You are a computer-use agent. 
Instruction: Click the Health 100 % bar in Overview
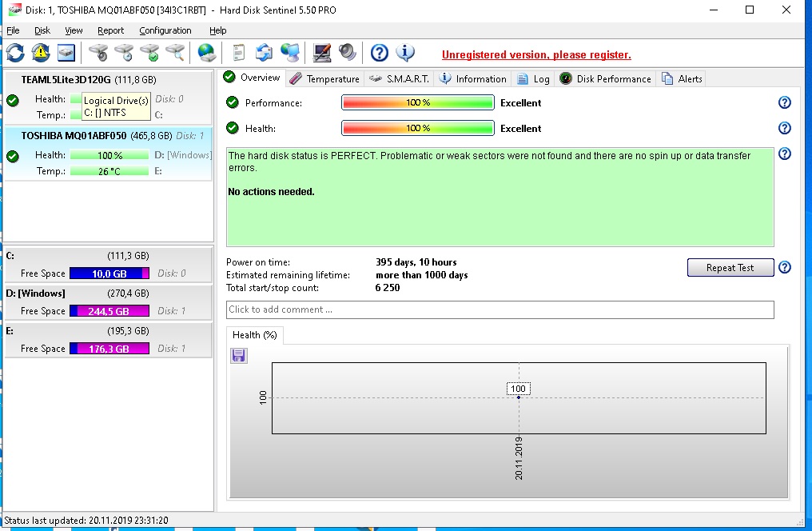point(418,128)
